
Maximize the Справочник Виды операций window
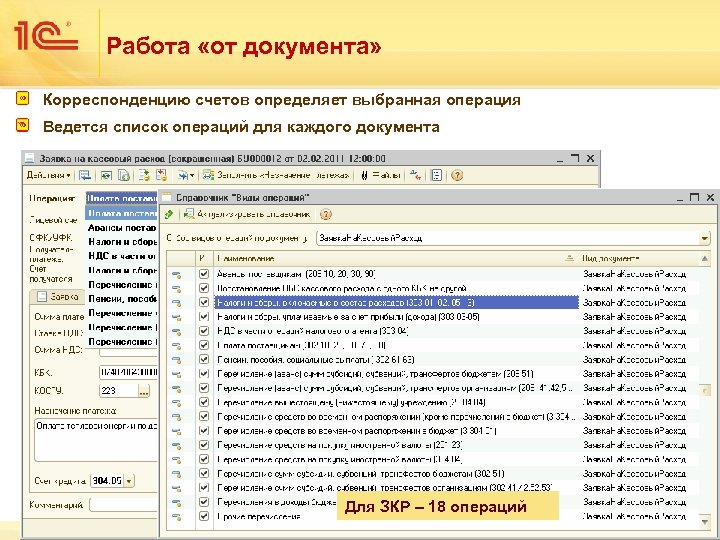coord(694,197)
